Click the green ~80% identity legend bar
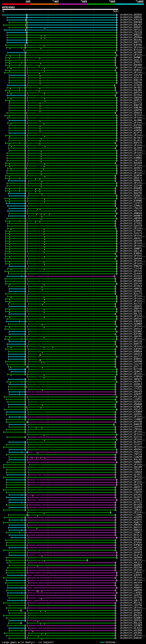Image resolution: width=146 pixels, height=644 pixels. pos(101,4)
